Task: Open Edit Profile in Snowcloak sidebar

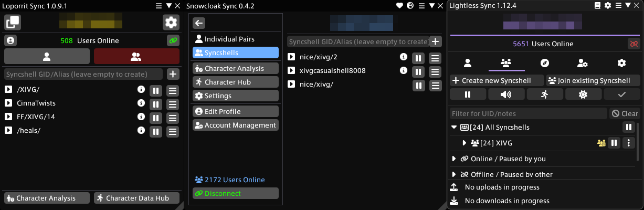Action: [236, 111]
